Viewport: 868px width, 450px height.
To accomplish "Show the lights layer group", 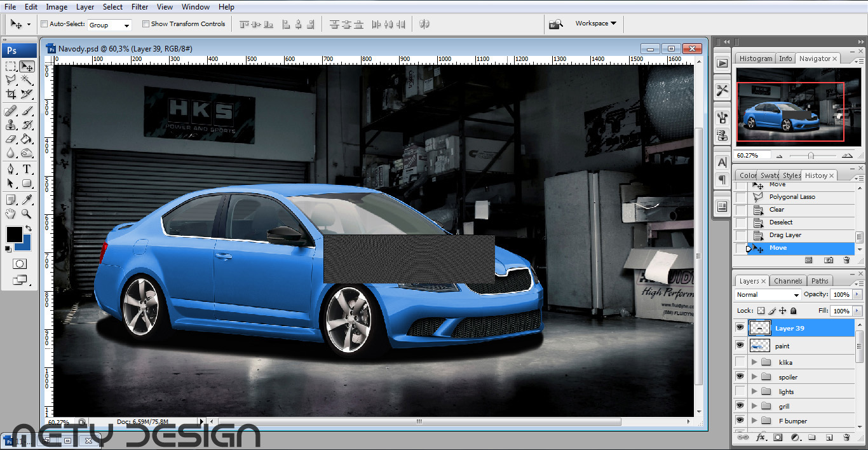I will point(740,392).
